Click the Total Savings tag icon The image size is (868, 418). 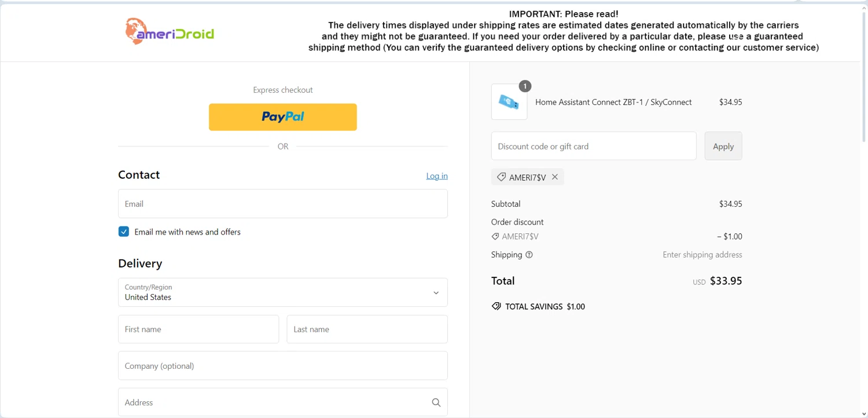point(496,306)
